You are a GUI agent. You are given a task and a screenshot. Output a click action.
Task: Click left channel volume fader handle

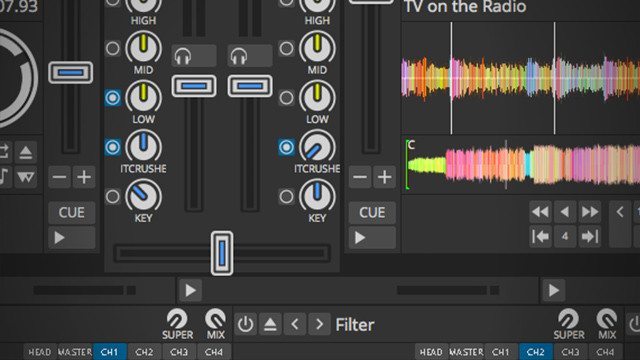pyautogui.click(x=194, y=86)
